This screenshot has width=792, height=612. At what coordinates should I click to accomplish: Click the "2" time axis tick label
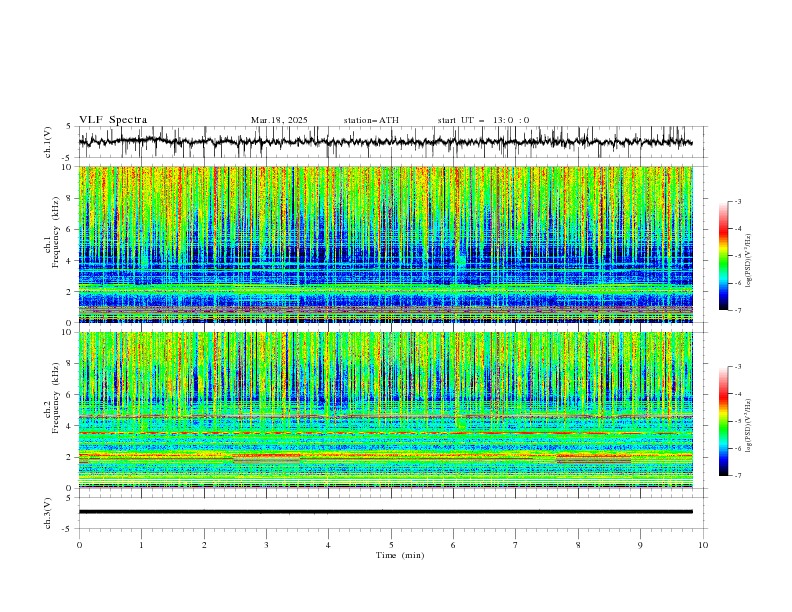click(x=204, y=545)
